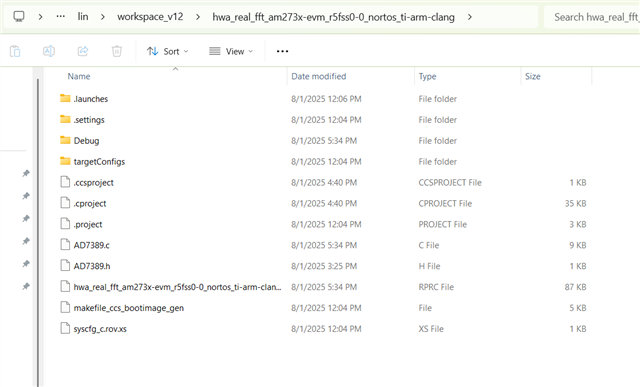This screenshot has width=640, height=387.
Task: Select the Debug folder name
Action: click(x=86, y=140)
